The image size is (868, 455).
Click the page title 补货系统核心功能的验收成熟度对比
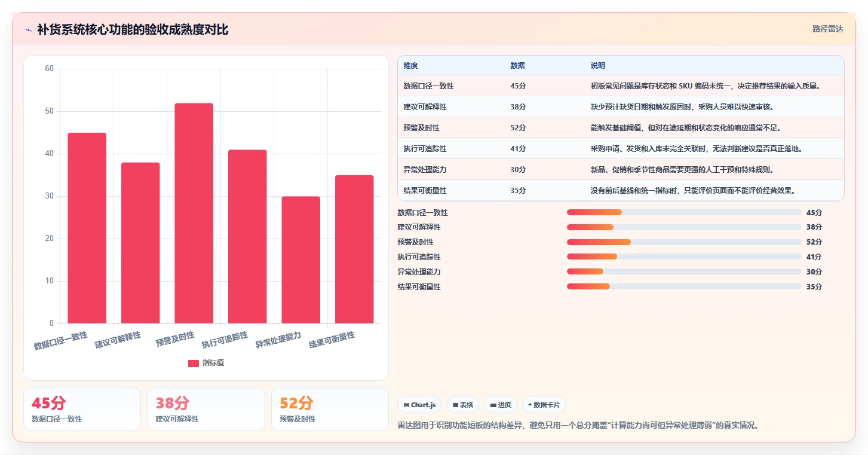coord(133,29)
